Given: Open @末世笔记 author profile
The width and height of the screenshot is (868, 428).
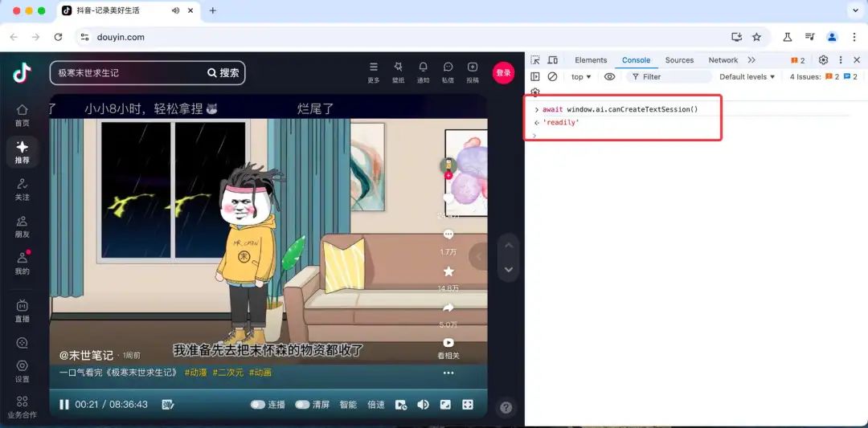Looking at the screenshot, I should pos(86,355).
